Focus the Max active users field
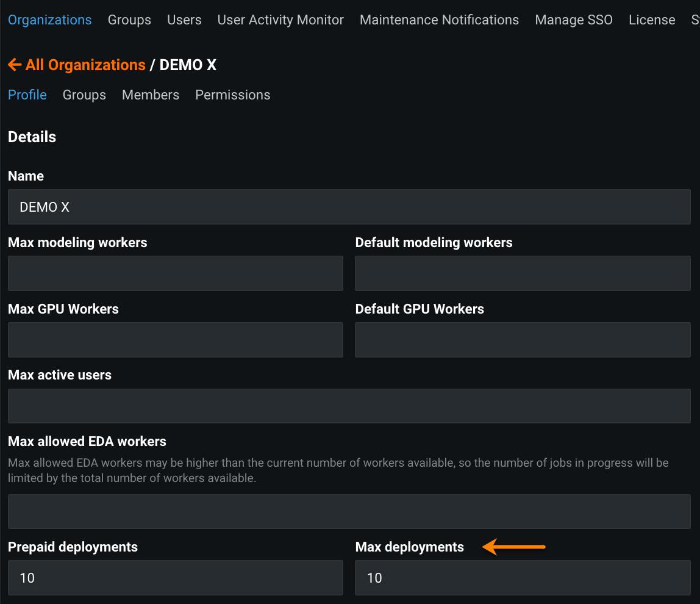The width and height of the screenshot is (700, 604). pos(349,406)
